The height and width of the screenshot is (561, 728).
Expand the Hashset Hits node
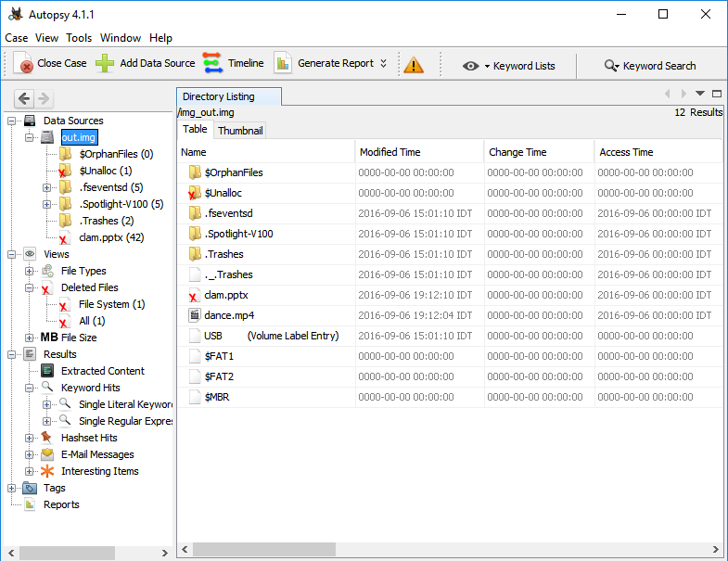tap(29, 438)
